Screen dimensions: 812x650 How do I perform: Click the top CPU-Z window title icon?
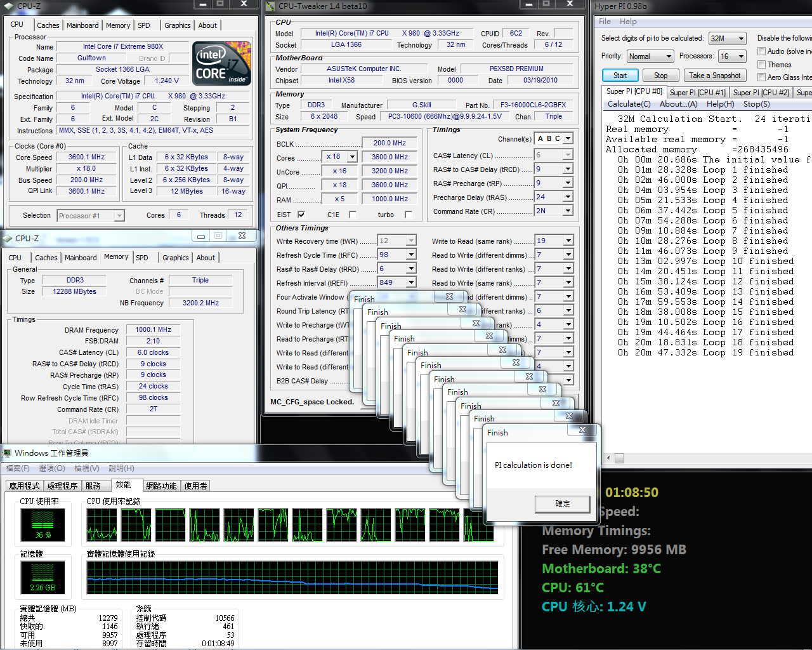pyautogui.click(x=8, y=6)
